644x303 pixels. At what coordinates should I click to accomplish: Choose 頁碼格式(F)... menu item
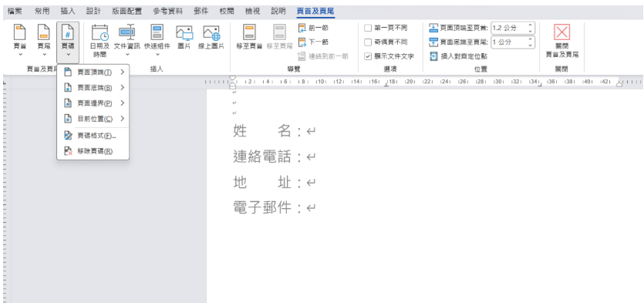[x=93, y=136]
